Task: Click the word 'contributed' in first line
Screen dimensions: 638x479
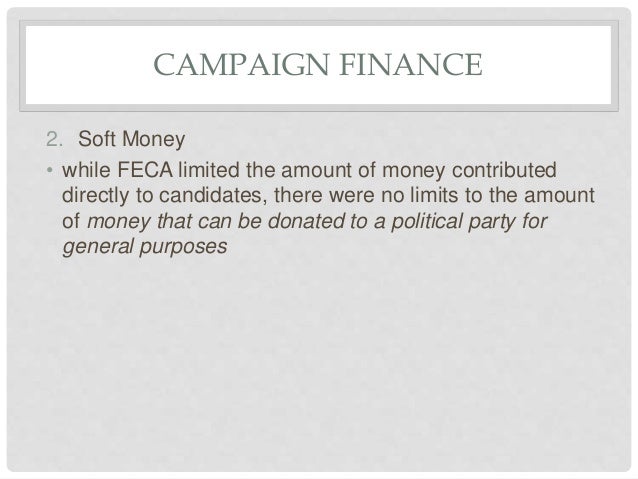Action: tap(504, 169)
